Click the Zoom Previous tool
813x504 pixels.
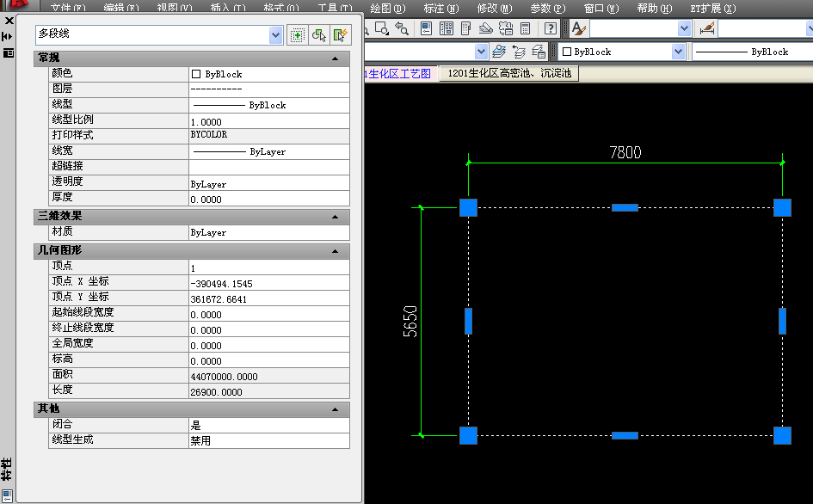coord(401,28)
